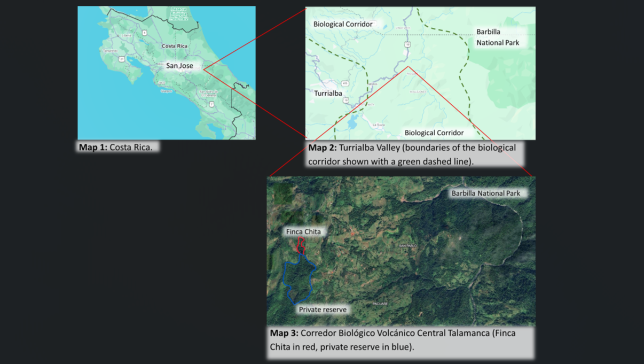Select the Map 3 Corredor Biológico caption

399,340
